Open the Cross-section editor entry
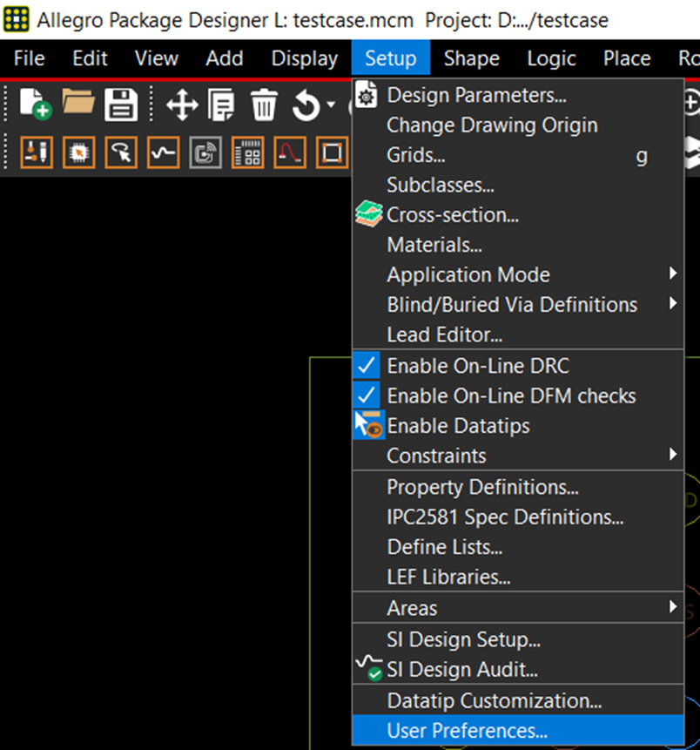The height and width of the screenshot is (750, 700). click(x=452, y=215)
